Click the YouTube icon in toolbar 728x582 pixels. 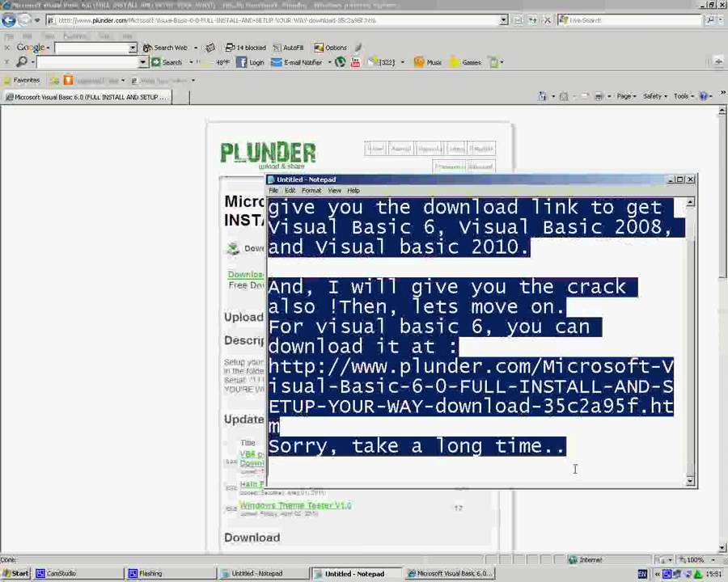[355, 62]
